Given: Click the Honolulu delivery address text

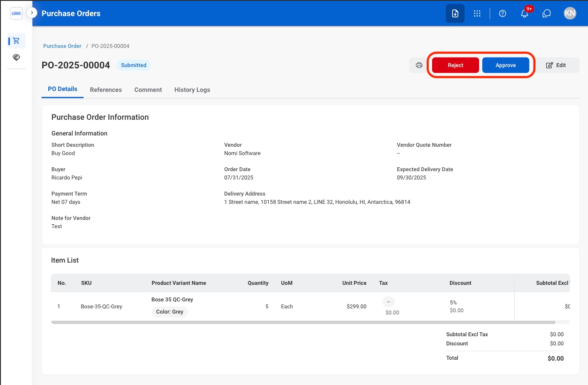Looking at the screenshot, I should tap(317, 202).
